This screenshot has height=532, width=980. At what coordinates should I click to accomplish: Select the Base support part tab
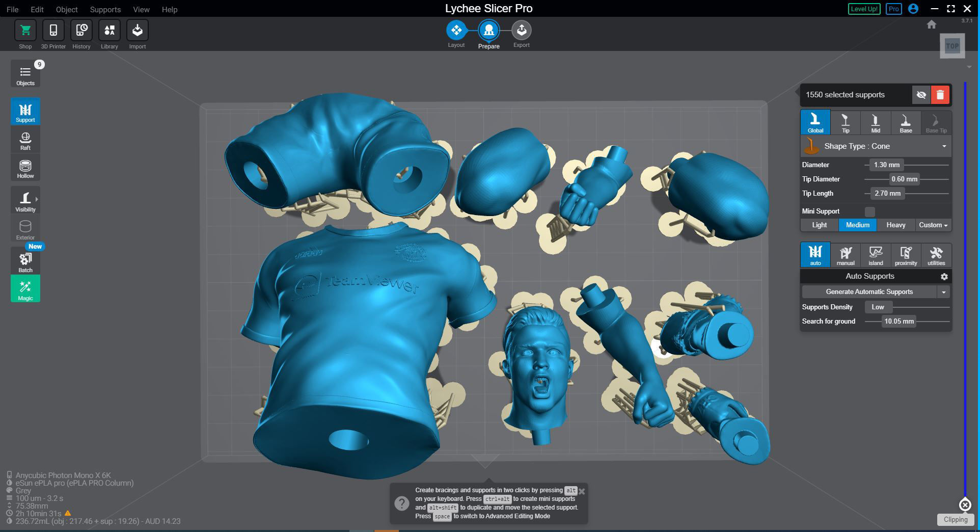[x=906, y=122]
